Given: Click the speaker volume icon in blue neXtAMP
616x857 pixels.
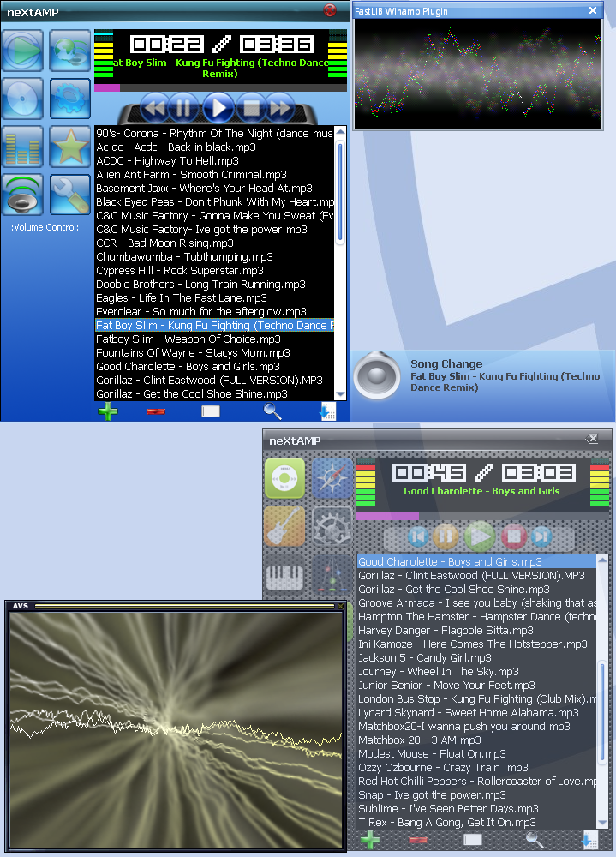Looking at the screenshot, I should (22, 195).
